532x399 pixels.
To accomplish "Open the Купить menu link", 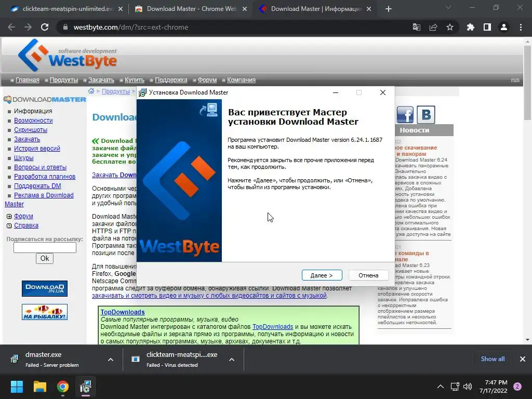I will coord(135,80).
